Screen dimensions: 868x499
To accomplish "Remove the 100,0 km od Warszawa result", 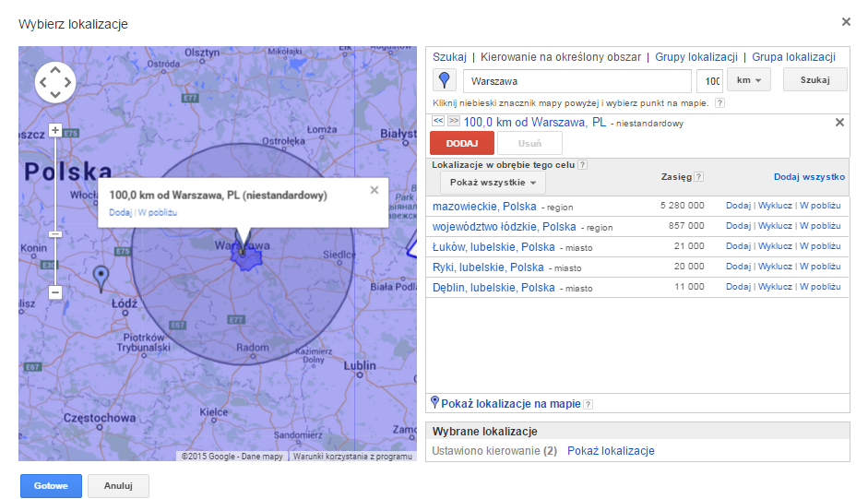I will coord(839,123).
